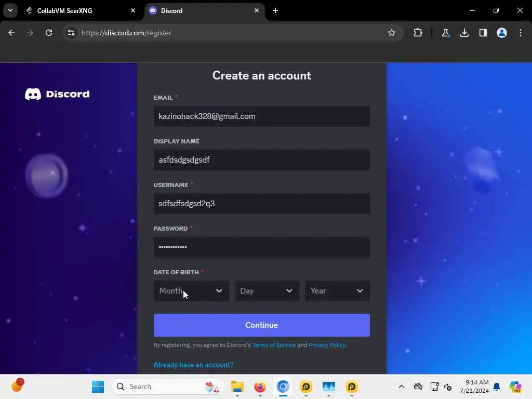
Task: Select the Chromium taskbar icon
Action: point(283,387)
